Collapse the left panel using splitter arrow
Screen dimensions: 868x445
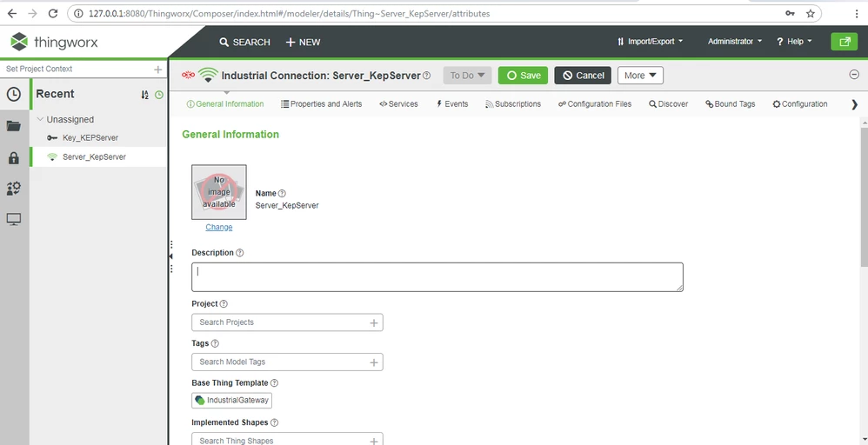(x=171, y=256)
